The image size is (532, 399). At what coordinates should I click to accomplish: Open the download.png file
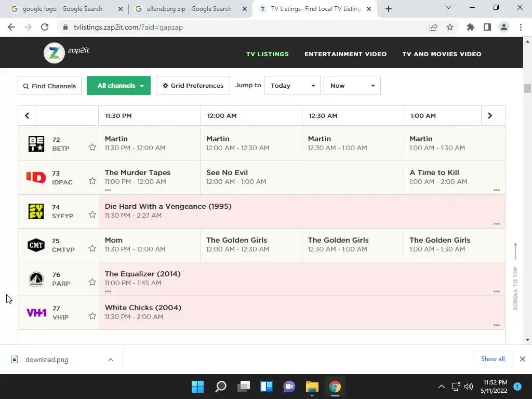coord(47,360)
